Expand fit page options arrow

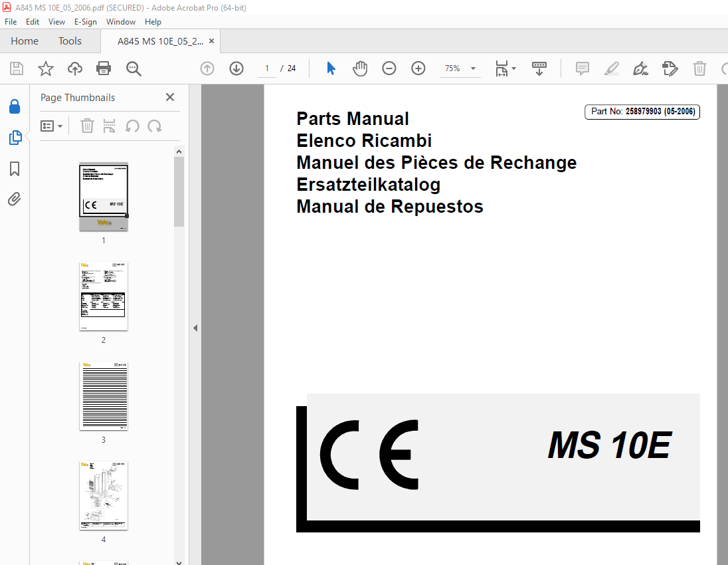tap(513, 68)
